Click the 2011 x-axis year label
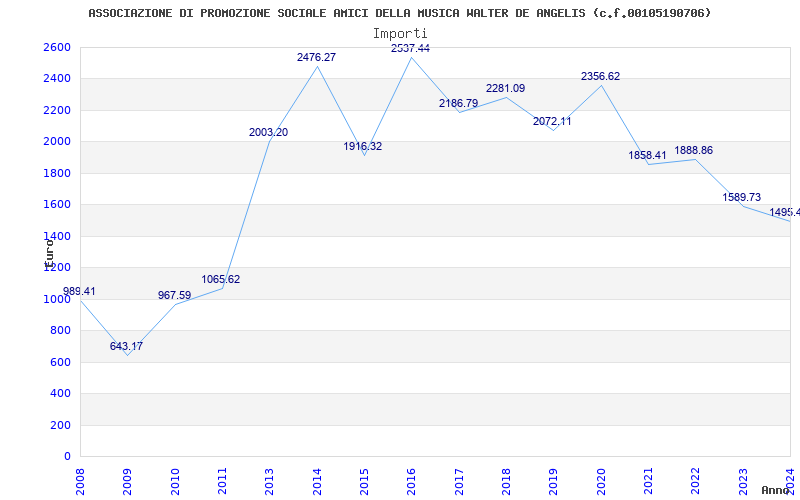Screen dimensions: 800x500 click(222, 481)
